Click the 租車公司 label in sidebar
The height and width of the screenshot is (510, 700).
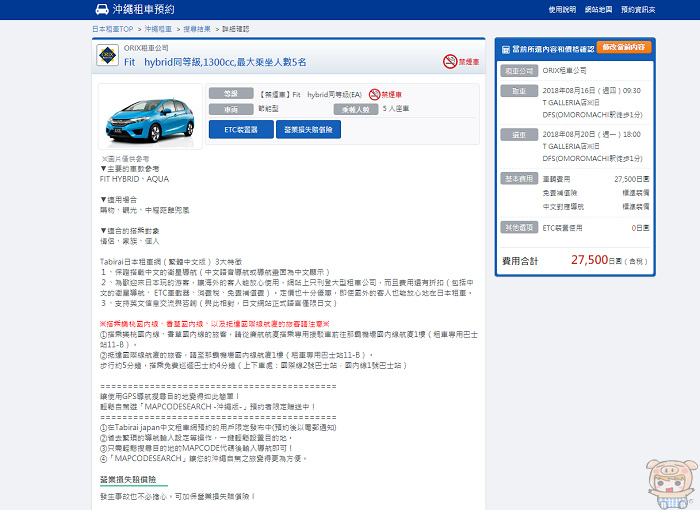[x=519, y=71]
